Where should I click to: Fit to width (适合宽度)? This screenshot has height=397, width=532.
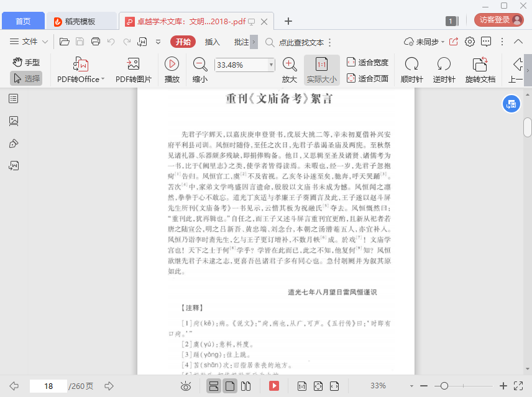click(367, 62)
